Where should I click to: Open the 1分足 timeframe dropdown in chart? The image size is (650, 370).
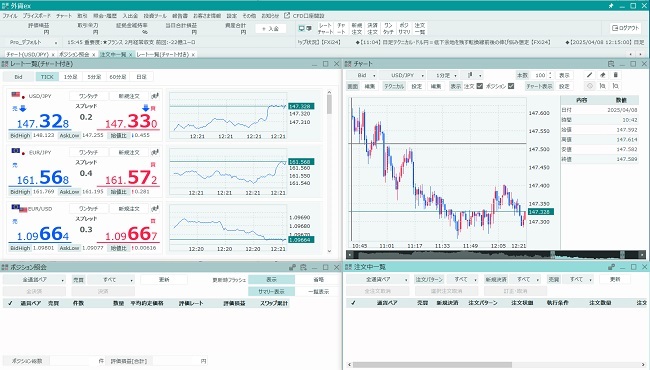(x=443, y=75)
